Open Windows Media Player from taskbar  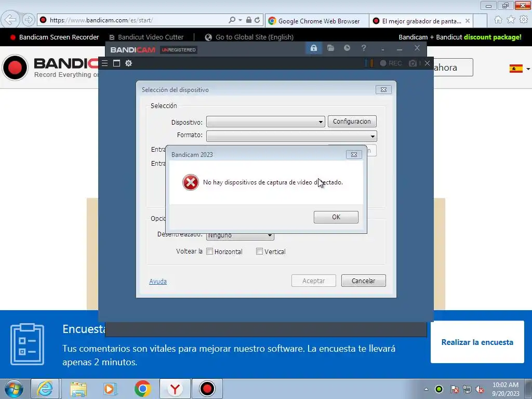coord(110,389)
